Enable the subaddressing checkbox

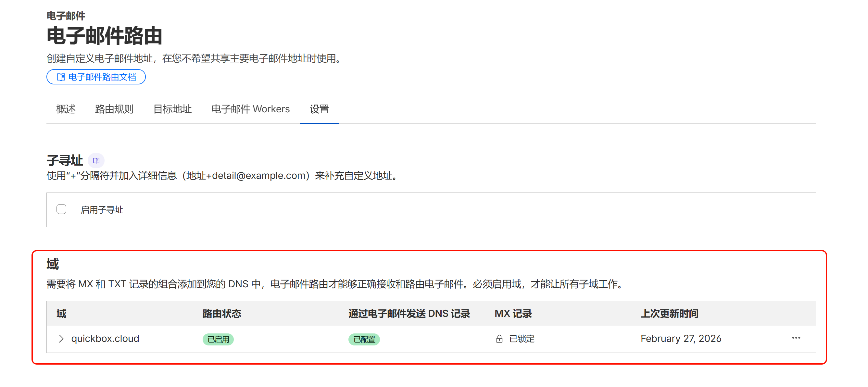(61, 209)
